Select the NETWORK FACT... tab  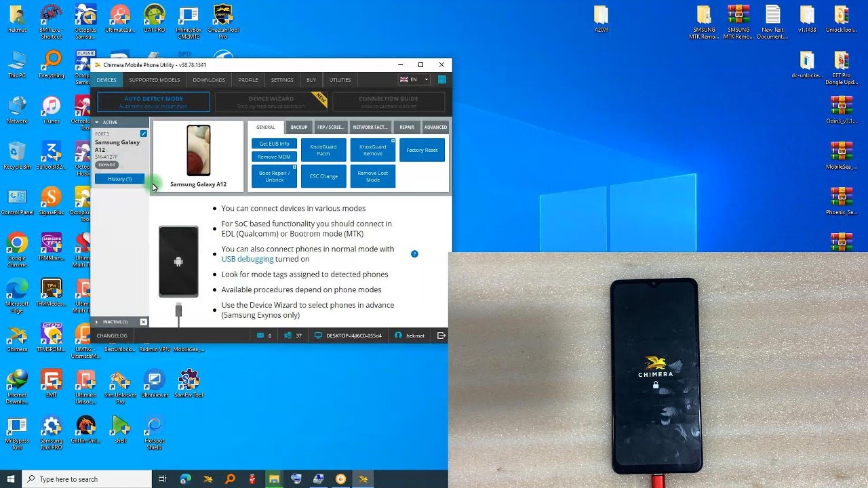point(370,127)
